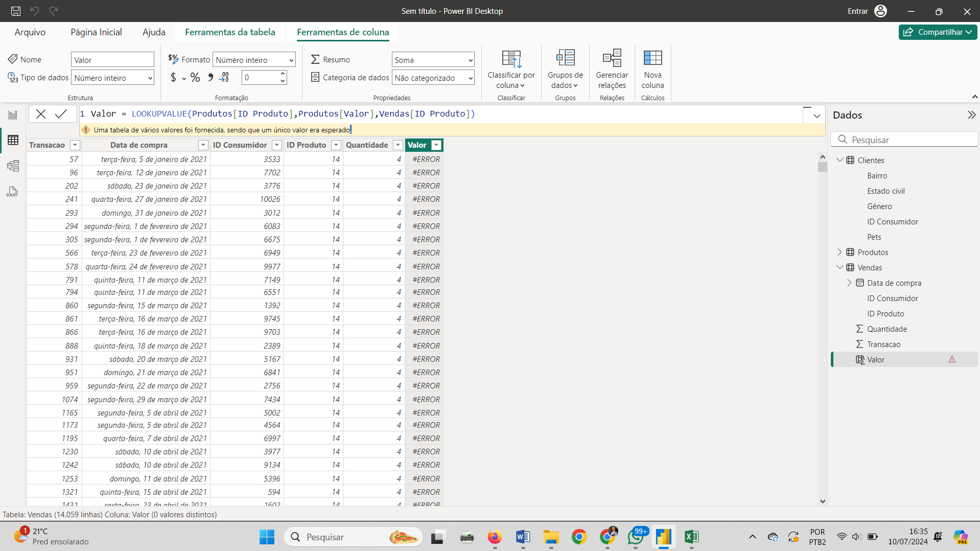The image size is (980, 551).
Task: Open Excel from taskbar
Action: [691, 537]
